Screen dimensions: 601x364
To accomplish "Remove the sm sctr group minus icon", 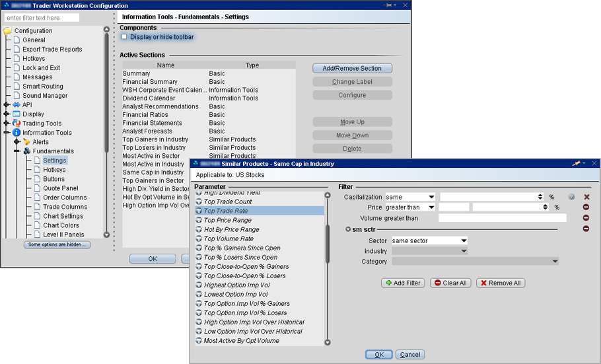I will click(x=586, y=229).
